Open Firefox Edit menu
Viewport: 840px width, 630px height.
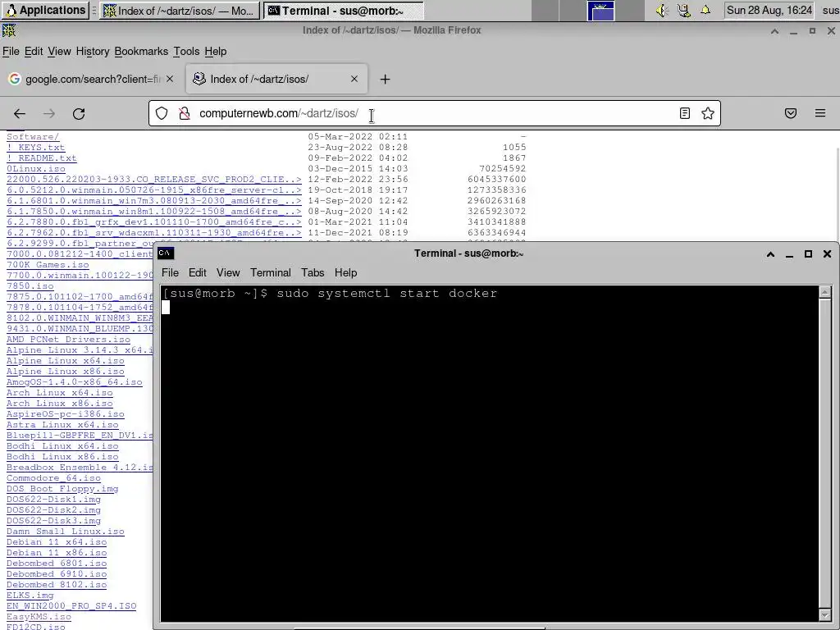[33, 52]
